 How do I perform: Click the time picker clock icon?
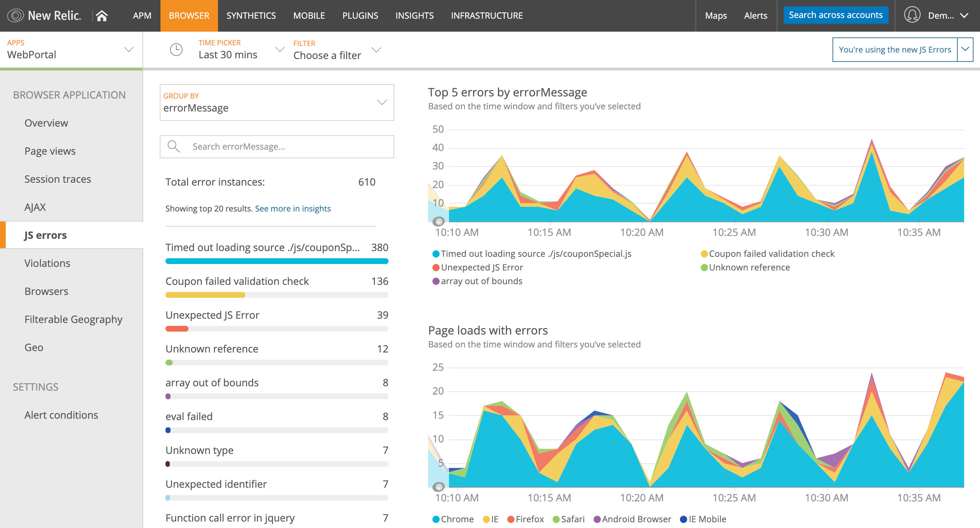[176, 49]
